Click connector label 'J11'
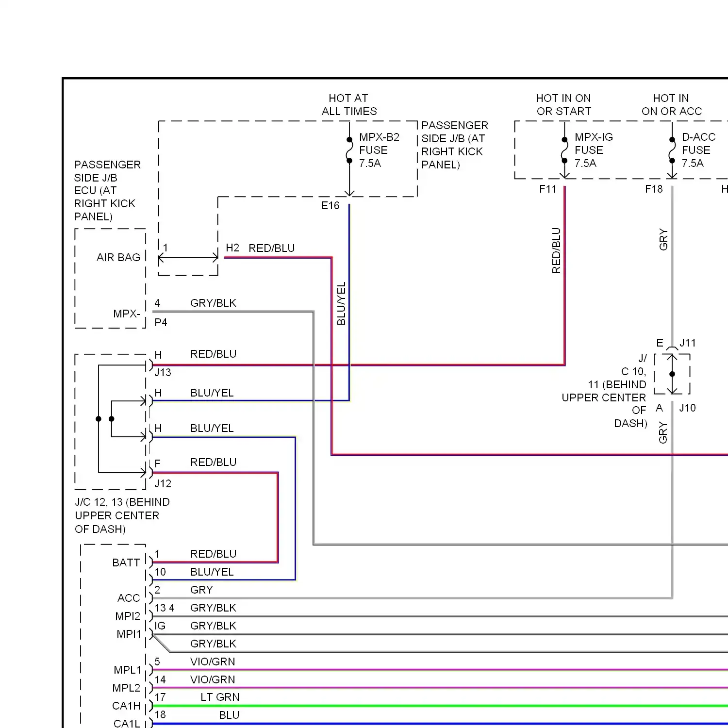 688,343
